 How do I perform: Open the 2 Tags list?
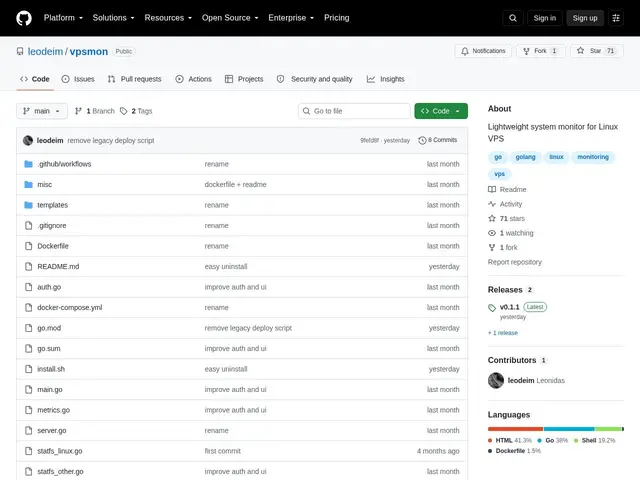pos(136,111)
